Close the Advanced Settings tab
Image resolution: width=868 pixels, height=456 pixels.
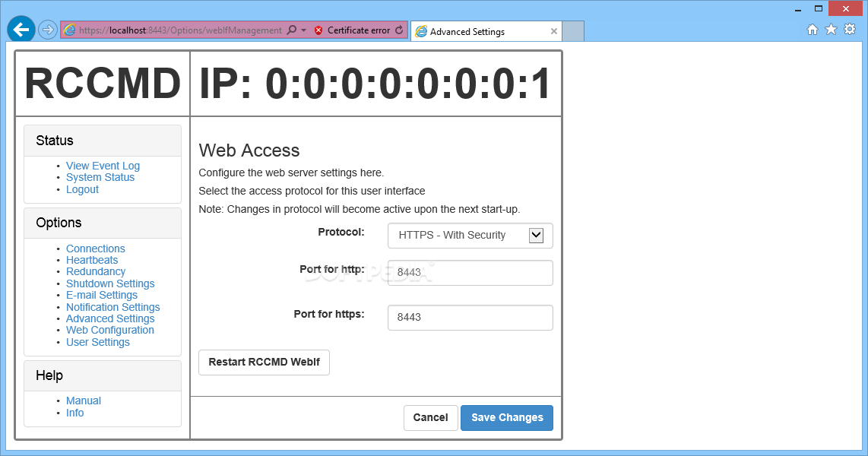[553, 32]
